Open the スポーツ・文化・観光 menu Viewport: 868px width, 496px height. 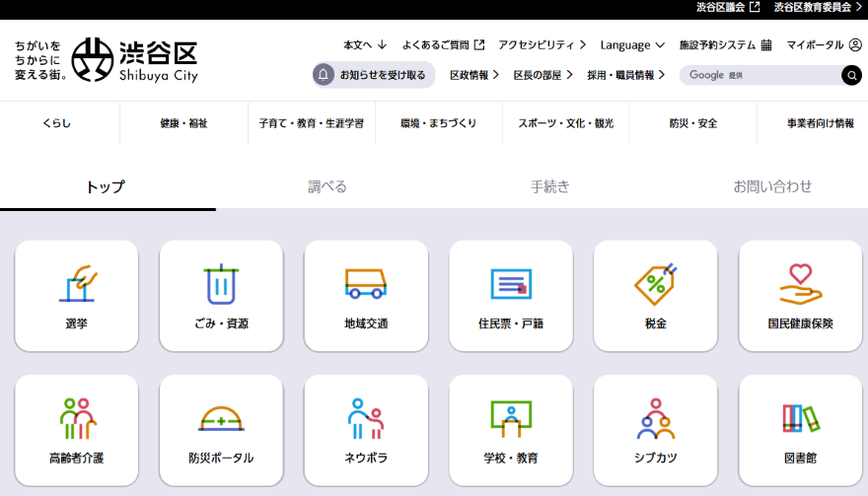click(566, 123)
